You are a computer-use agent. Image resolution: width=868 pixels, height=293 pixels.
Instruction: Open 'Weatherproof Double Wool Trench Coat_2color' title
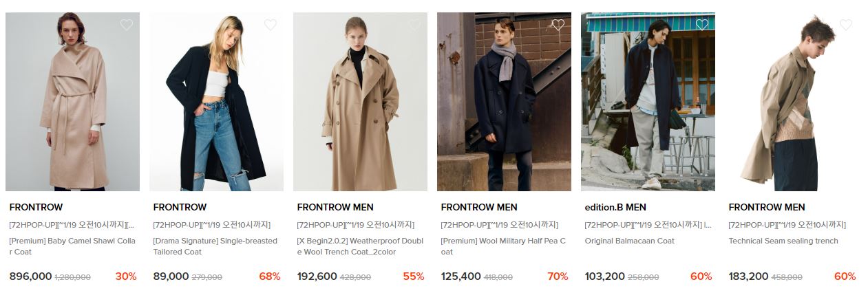(360, 246)
